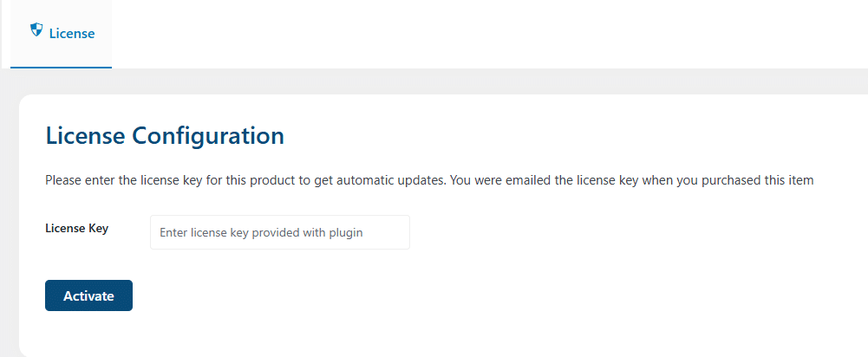The height and width of the screenshot is (357, 868).
Task: Open the License tab
Action: pyautogui.click(x=61, y=34)
